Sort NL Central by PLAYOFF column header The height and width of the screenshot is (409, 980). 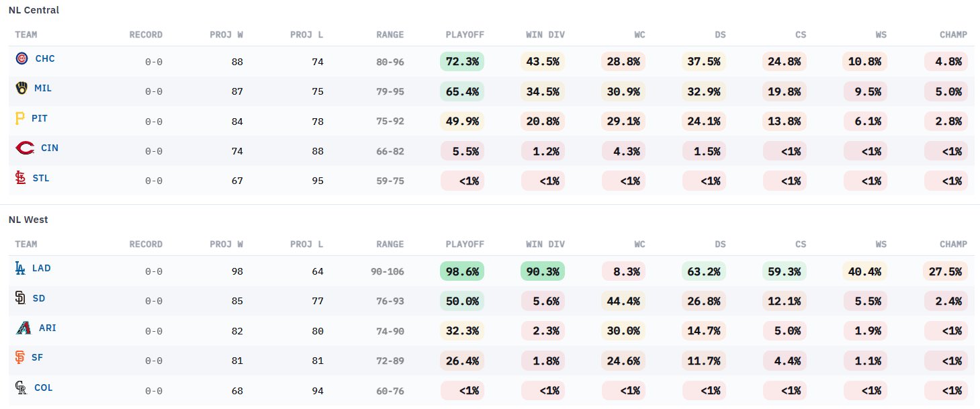(465, 35)
